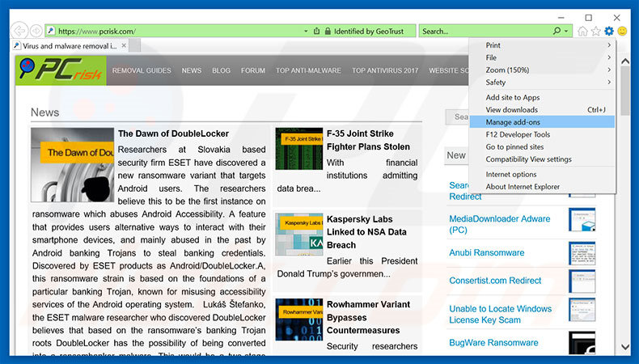Viewport: 639px width, 364px height.
Task: Click the Consertist.com Redirect thumbnail
Action: tap(582, 281)
